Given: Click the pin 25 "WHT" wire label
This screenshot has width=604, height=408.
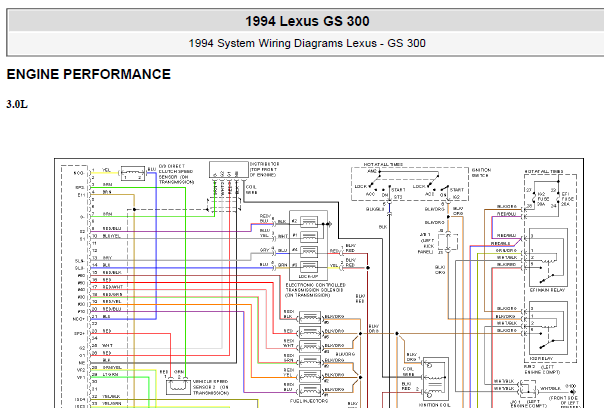Looking at the screenshot, I should [107, 346].
